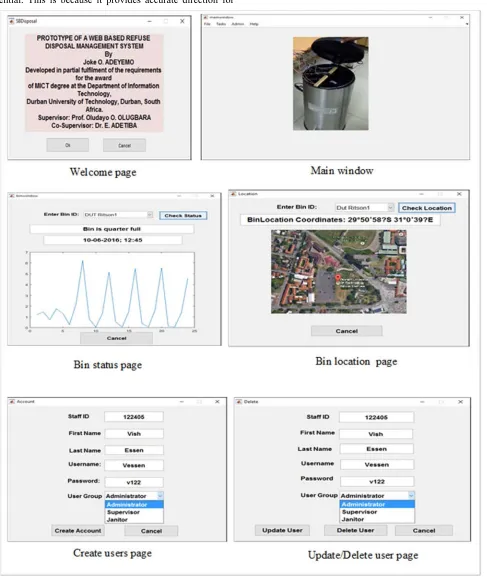
Task: Open the Admin menu in main window
Action: tap(238, 24)
